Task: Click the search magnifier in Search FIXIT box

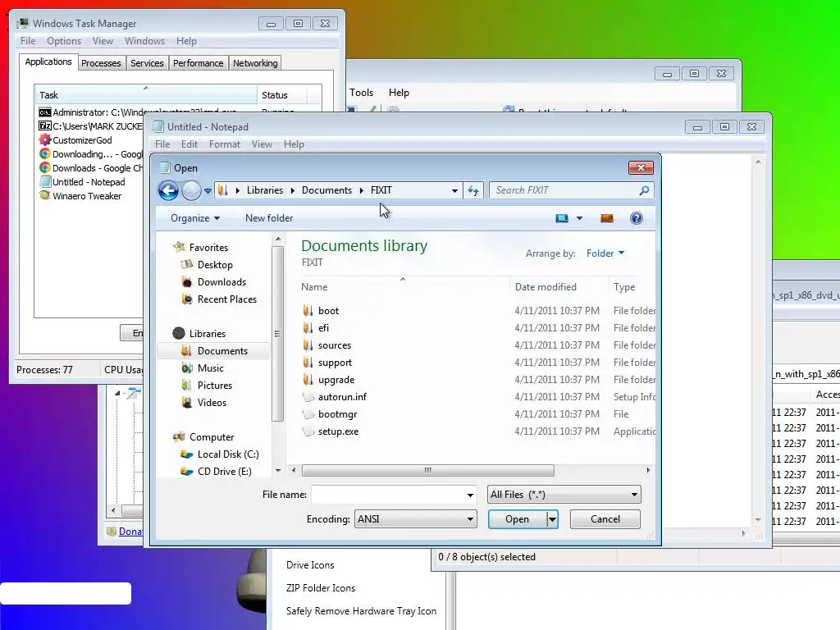Action: 645,190
